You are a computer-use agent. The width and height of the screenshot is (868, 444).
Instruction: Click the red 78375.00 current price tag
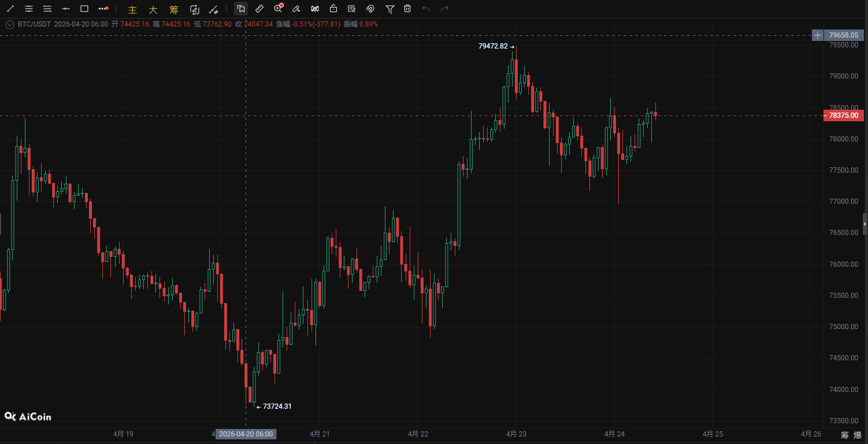coord(844,115)
